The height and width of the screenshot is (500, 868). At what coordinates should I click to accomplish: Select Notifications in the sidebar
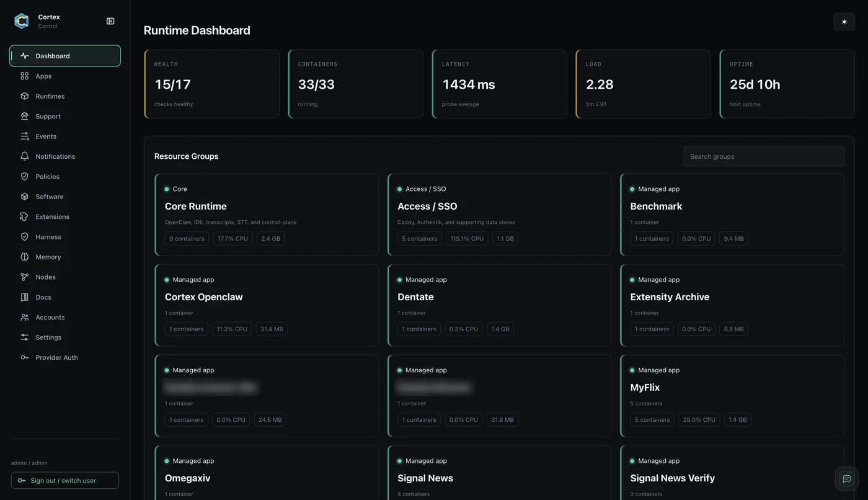(65, 156)
